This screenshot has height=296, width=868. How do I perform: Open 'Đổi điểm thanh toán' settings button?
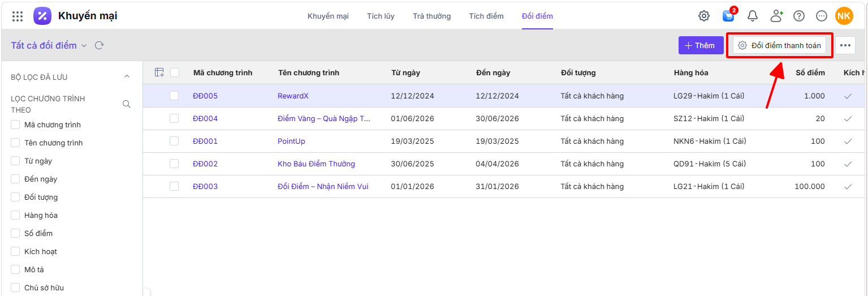point(779,45)
